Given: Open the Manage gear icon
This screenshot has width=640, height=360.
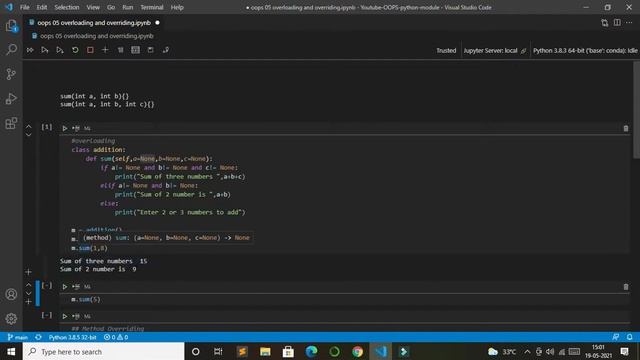Looking at the screenshot, I should click(x=11, y=318).
